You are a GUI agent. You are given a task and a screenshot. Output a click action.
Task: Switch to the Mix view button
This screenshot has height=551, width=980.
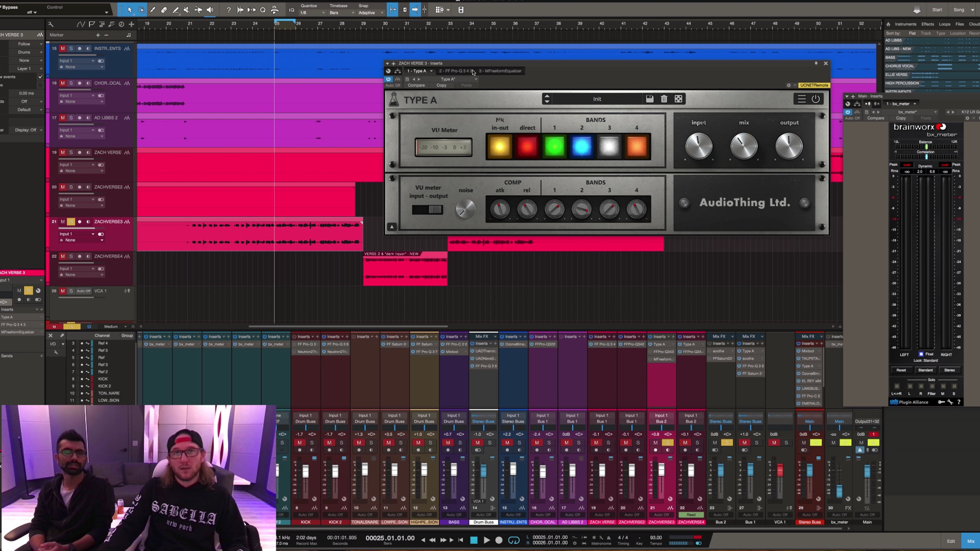(971, 541)
